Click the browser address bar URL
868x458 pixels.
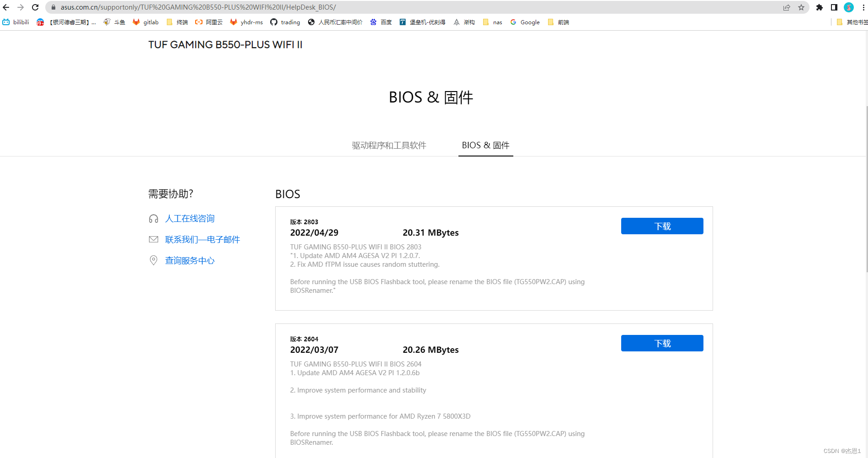click(198, 7)
